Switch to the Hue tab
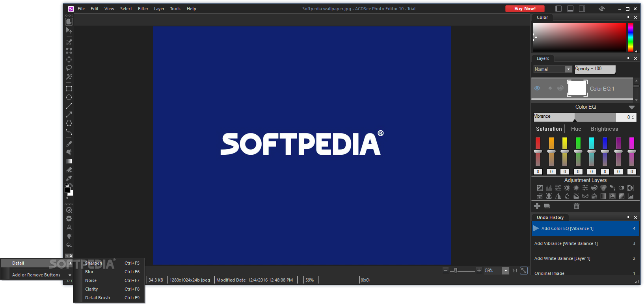The width and height of the screenshot is (644, 304). click(x=576, y=129)
